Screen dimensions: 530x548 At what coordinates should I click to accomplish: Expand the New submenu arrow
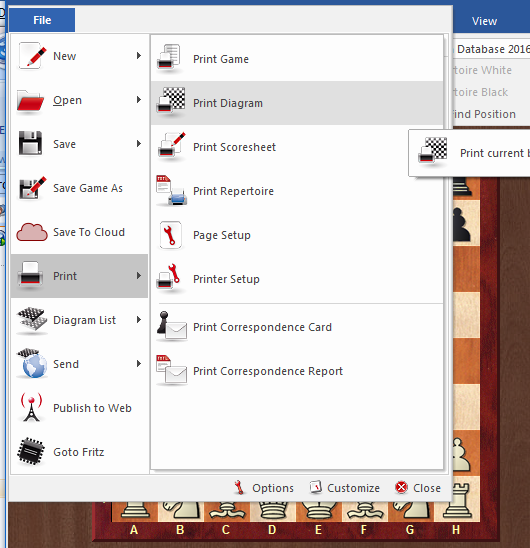pos(139,56)
